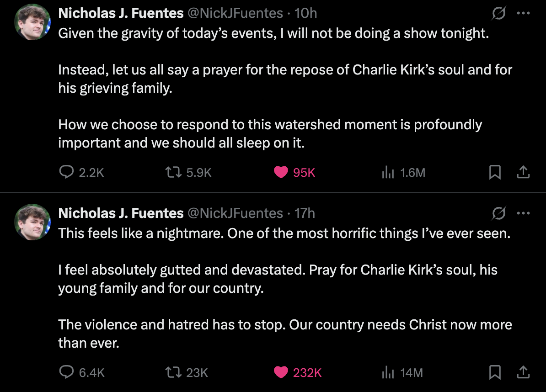Toggle like on the 232K post

click(x=280, y=373)
